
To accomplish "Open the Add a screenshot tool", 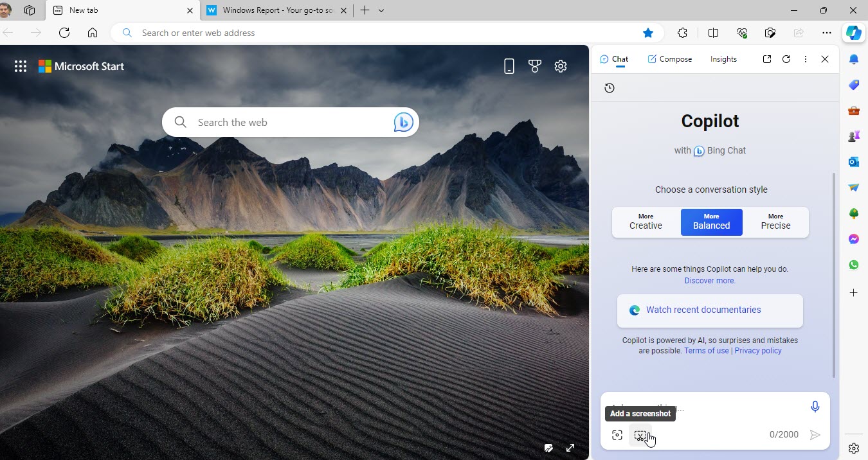I will 640,435.
